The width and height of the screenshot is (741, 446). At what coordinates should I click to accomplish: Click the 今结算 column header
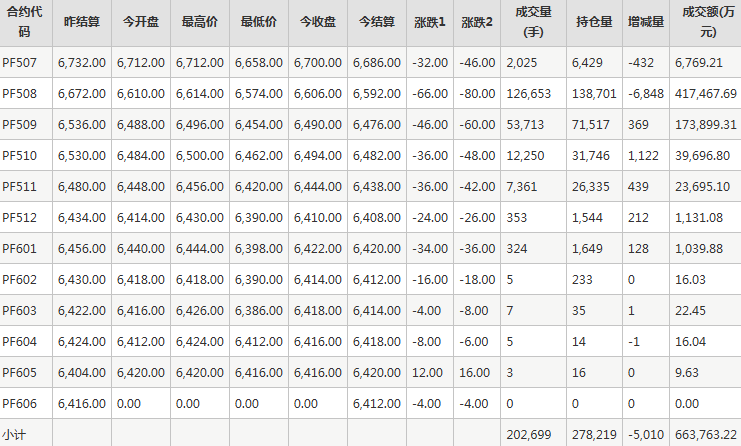[x=377, y=22]
